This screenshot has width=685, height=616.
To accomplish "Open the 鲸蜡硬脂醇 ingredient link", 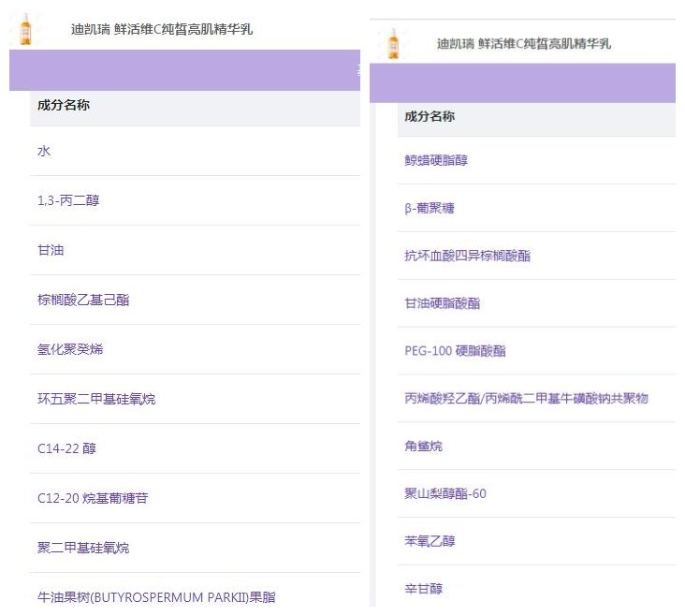I will [x=436, y=160].
